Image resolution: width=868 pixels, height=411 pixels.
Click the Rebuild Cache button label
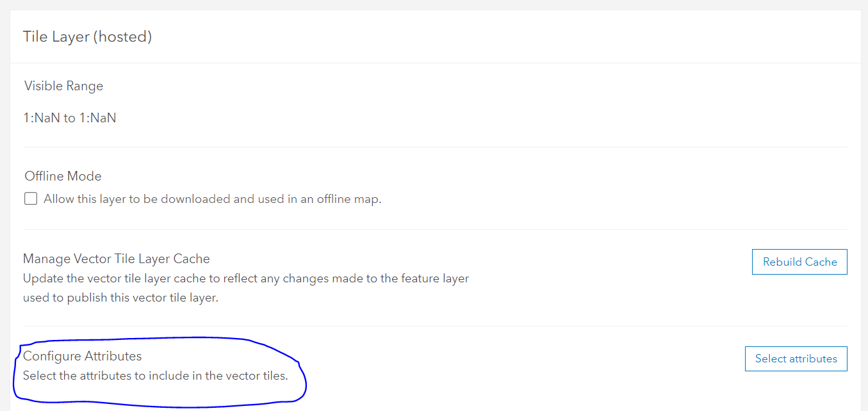pos(799,262)
